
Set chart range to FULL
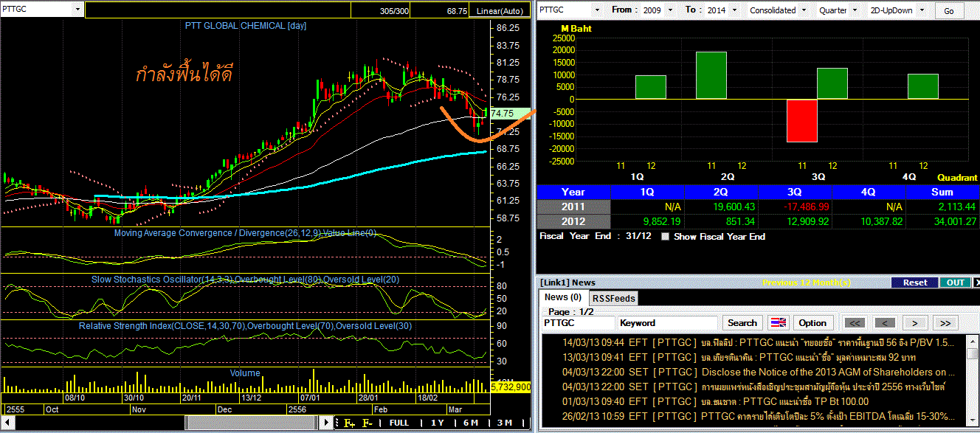(399, 423)
